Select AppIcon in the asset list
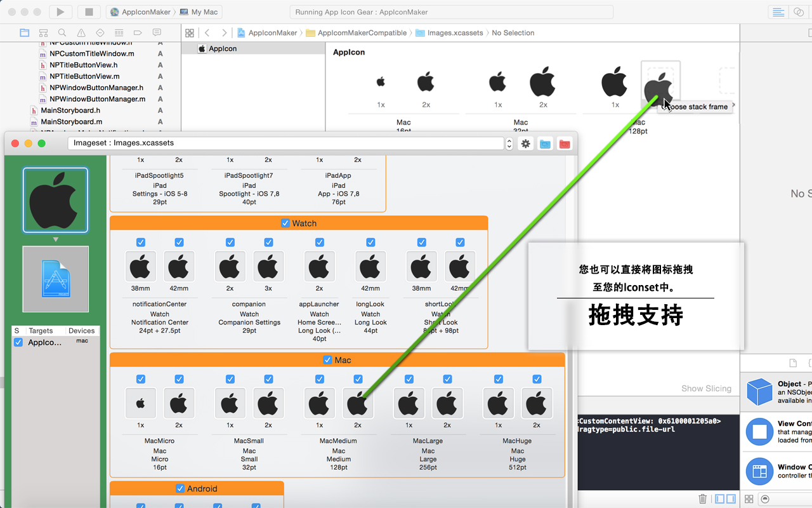The height and width of the screenshot is (508, 812). 253,48
